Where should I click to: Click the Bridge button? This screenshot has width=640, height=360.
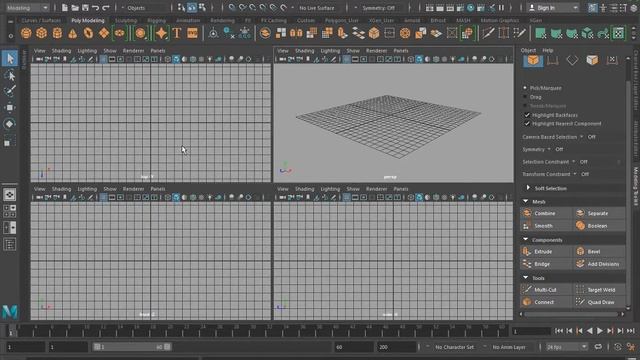click(x=546, y=264)
